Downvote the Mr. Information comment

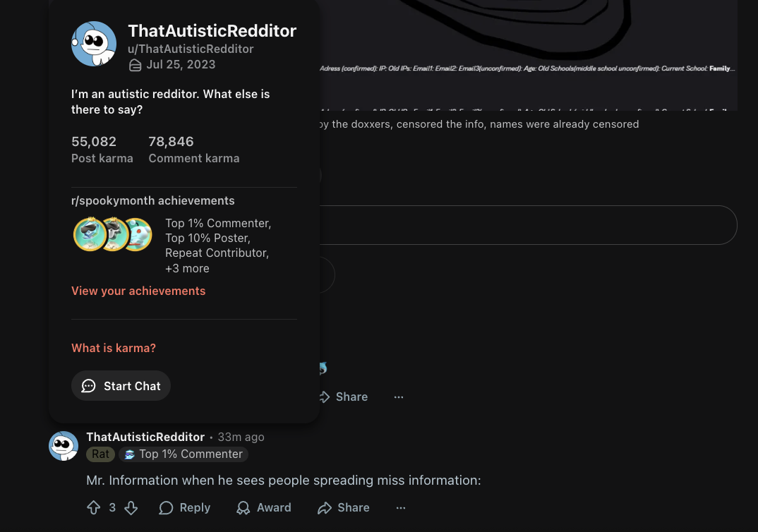(x=131, y=507)
